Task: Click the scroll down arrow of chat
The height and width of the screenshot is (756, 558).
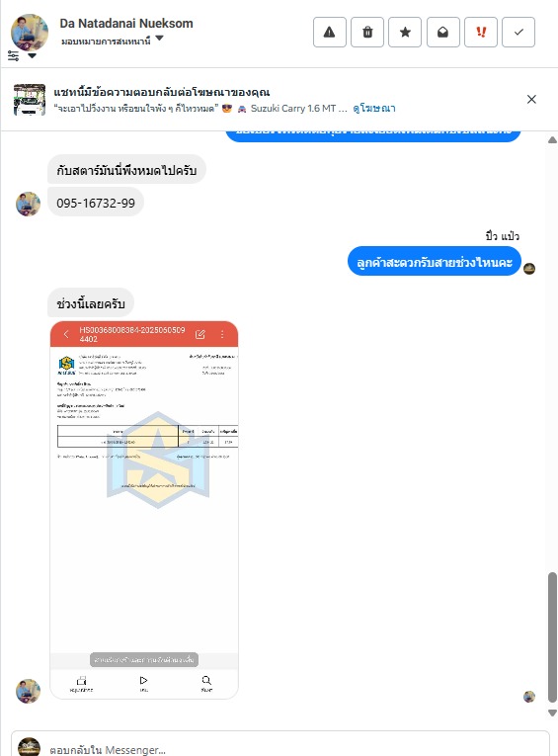Action: [552, 714]
